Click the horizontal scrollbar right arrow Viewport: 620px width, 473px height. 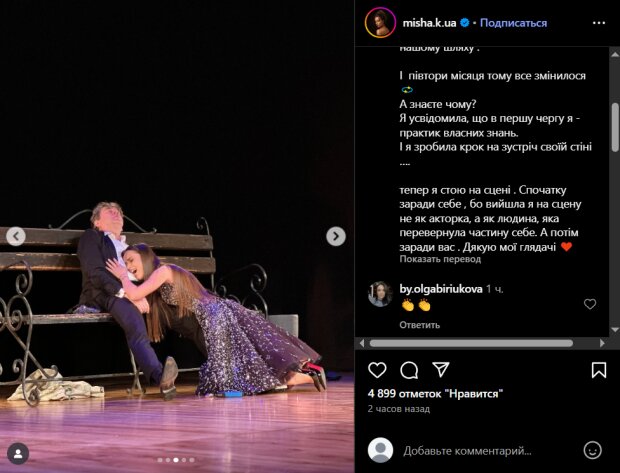click(602, 343)
